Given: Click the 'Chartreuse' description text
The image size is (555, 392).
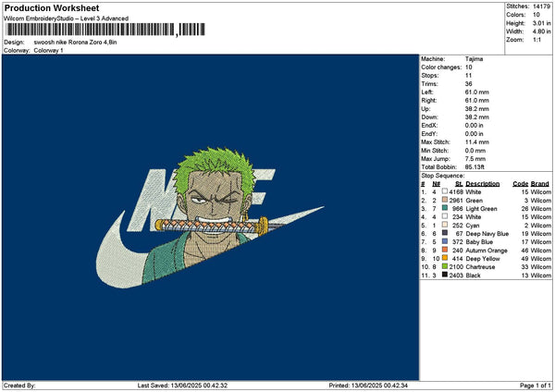Looking at the screenshot, I should click(480, 267).
